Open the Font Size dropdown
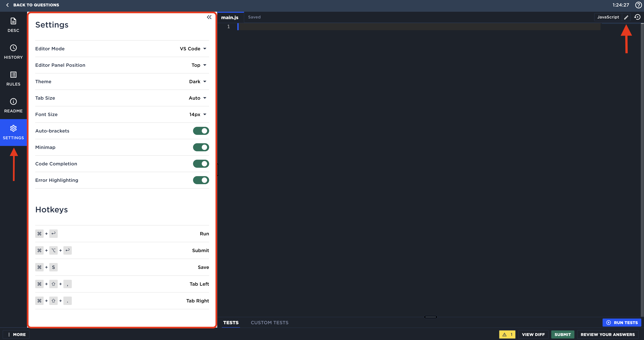The image size is (644, 340). pyautogui.click(x=198, y=115)
